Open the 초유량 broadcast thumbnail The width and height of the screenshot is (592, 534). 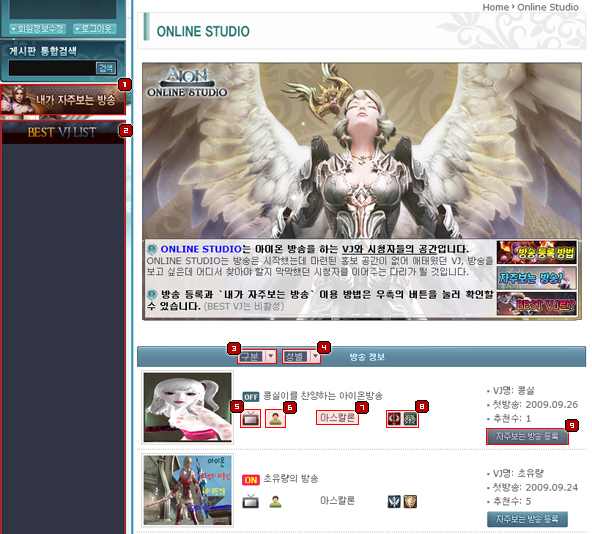(188, 490)
